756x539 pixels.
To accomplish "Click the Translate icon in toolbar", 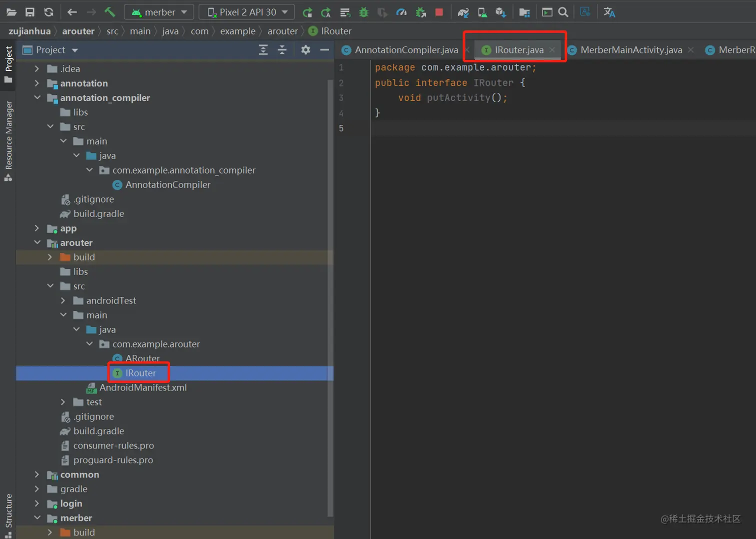I will pyautogui.click(x=609, y=12).
